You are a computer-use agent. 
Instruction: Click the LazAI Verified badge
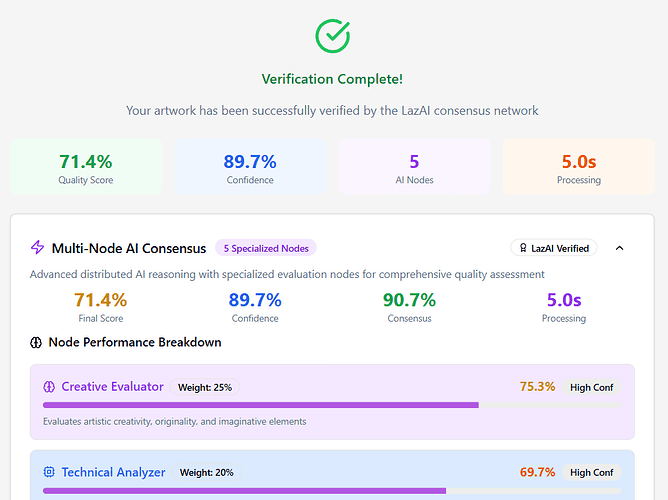(554, 248)
